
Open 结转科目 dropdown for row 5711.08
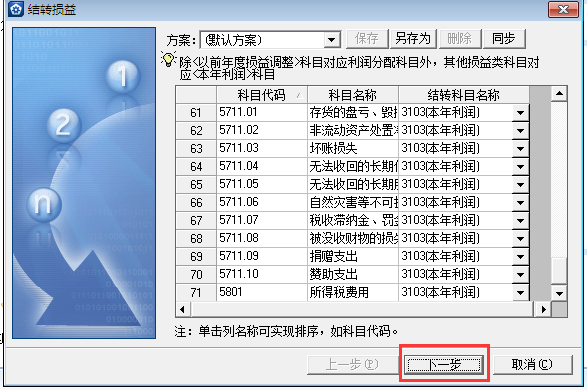point(521,238)
